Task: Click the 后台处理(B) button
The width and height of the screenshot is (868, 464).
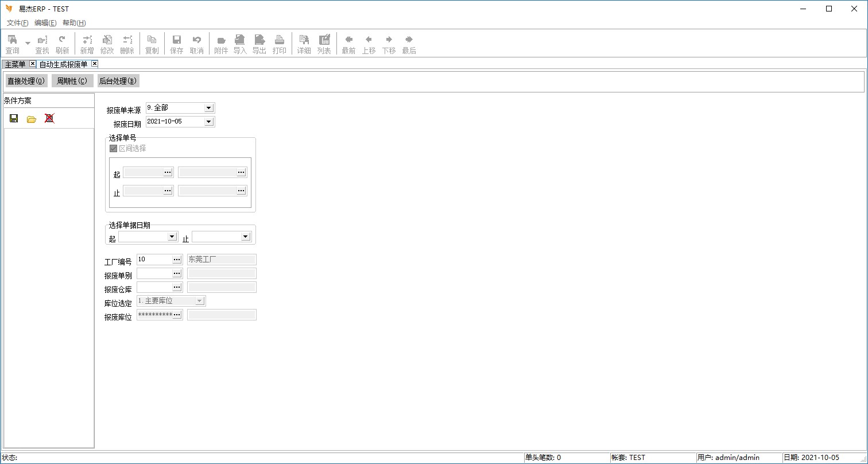Action: click(118, 81)
